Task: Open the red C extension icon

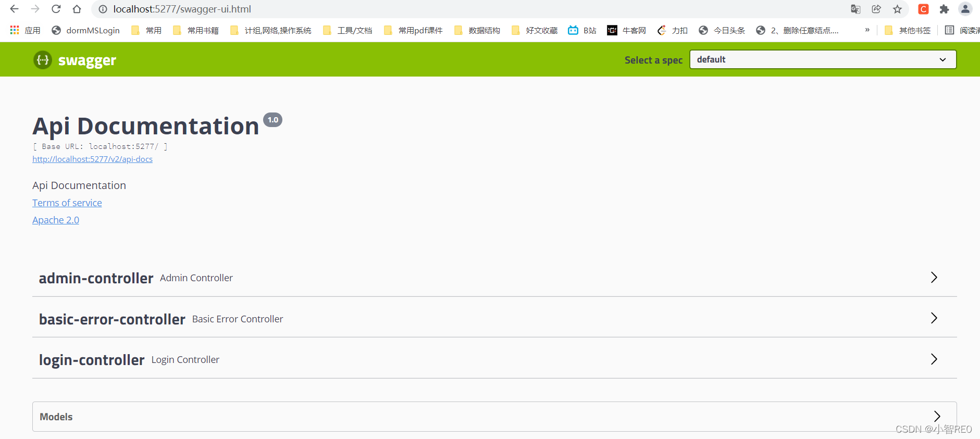Action: [923, 9]
